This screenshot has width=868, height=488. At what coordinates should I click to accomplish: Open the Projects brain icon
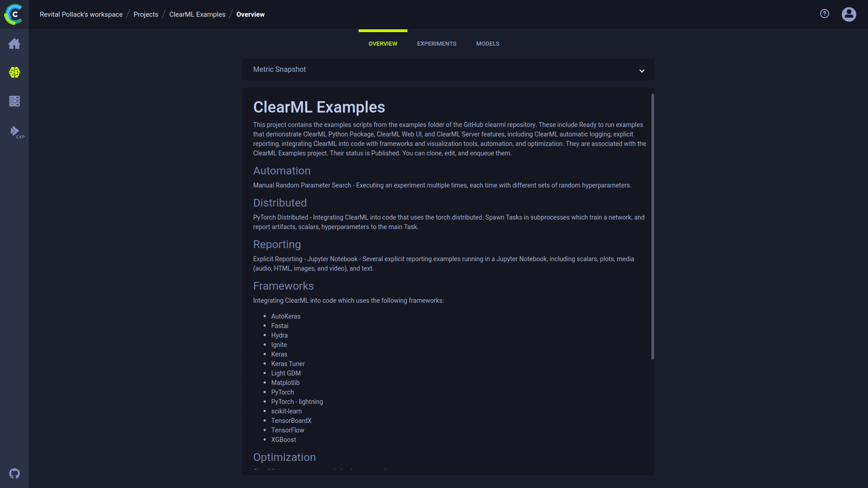coord(14,72)
